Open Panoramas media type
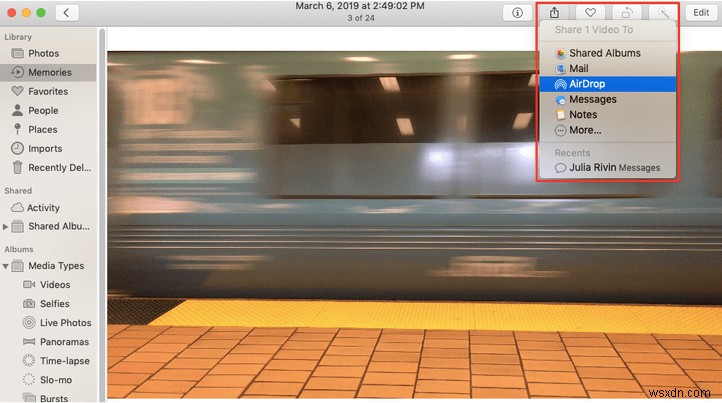This screenshot has width=722, height=403. click(48, 342)
